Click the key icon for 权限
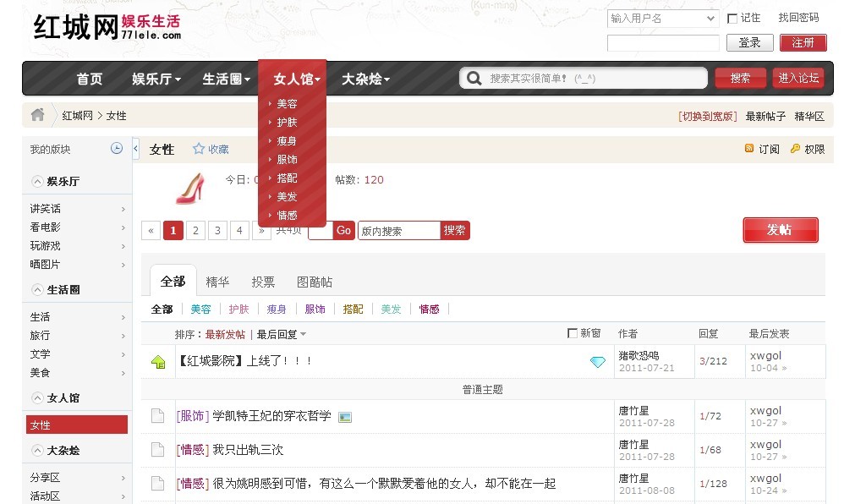The height and width of the screenshot is (504, 855). pyautogui.click(x=795, y=148)
